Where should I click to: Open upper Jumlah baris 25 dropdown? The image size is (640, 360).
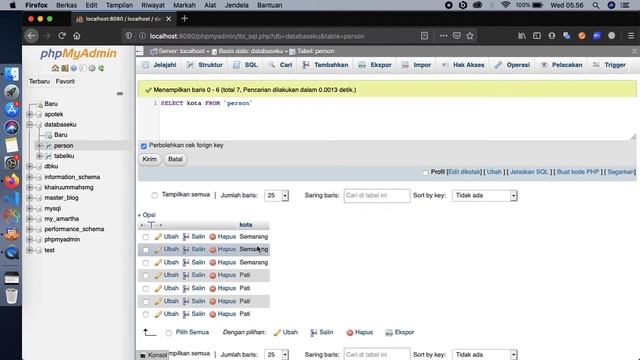coord(276,196)
